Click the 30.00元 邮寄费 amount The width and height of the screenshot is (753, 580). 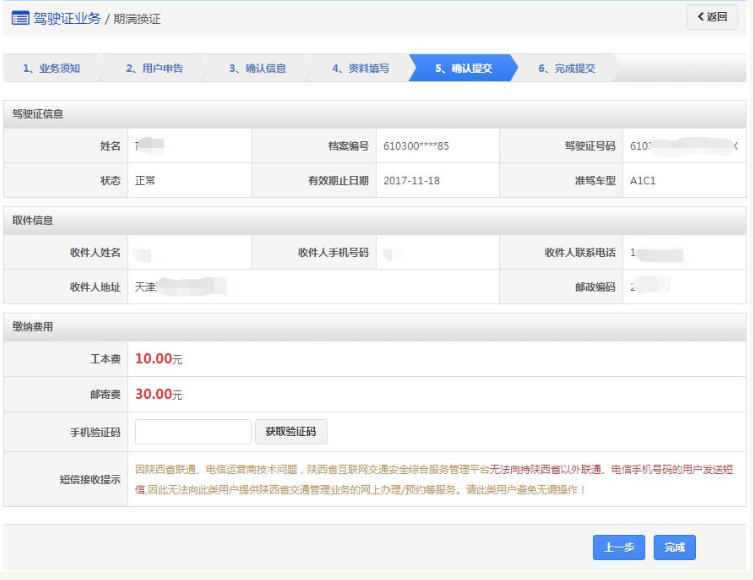159,395
